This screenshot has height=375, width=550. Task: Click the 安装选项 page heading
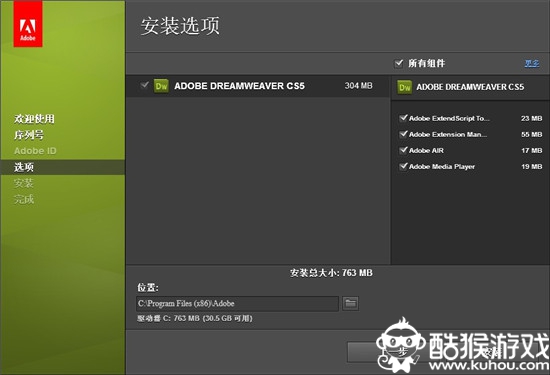click(180, 26)
